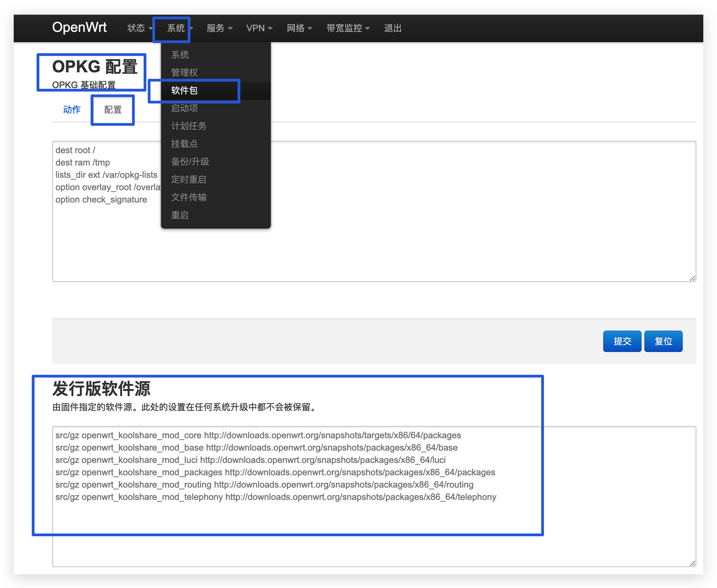This screenshot has height=588, width=717.
Task: Open the 状态 dropdown menu
Action: click(x=139, y=28)
